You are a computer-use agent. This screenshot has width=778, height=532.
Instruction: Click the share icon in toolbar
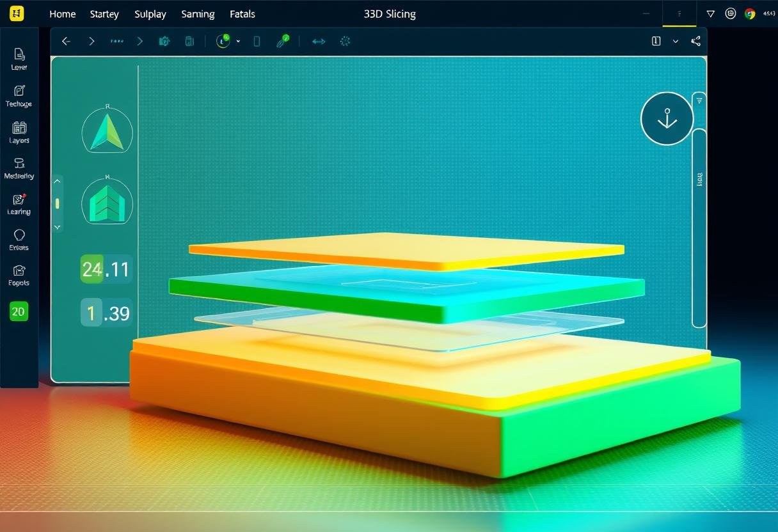pos(696,42)
